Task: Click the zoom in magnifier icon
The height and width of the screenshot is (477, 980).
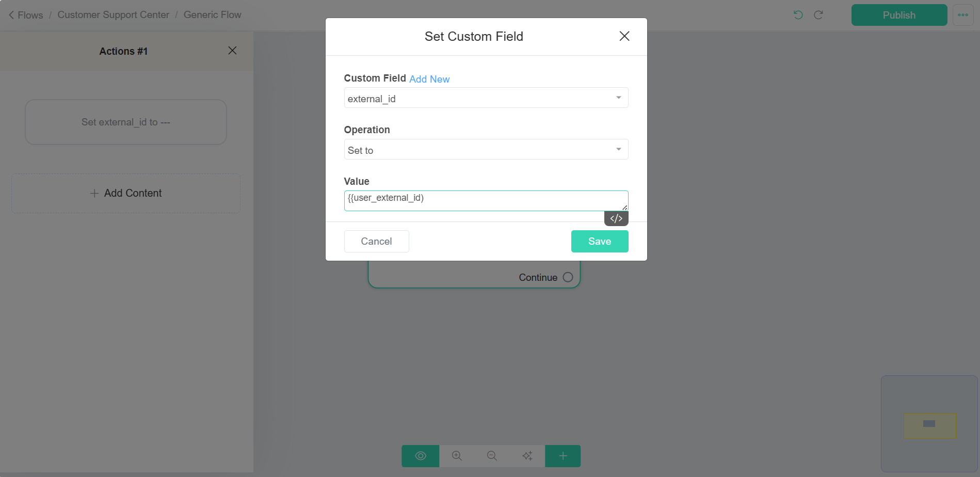Action: click(457, 456)
